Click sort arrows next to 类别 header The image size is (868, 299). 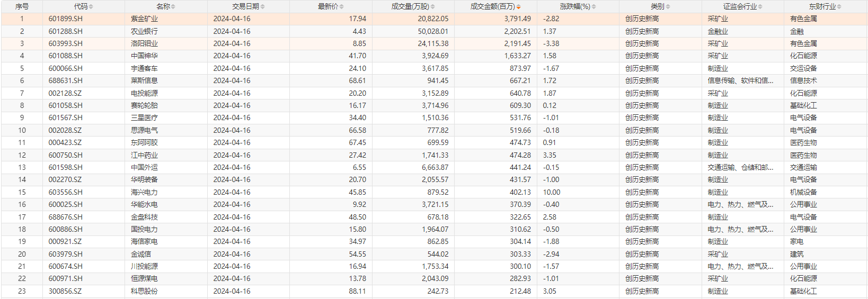(668, 7)
